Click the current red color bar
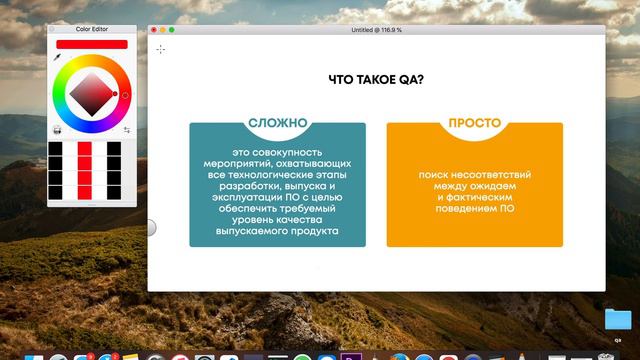Screen dimensions: 640x360 click(x=92, y=44)
